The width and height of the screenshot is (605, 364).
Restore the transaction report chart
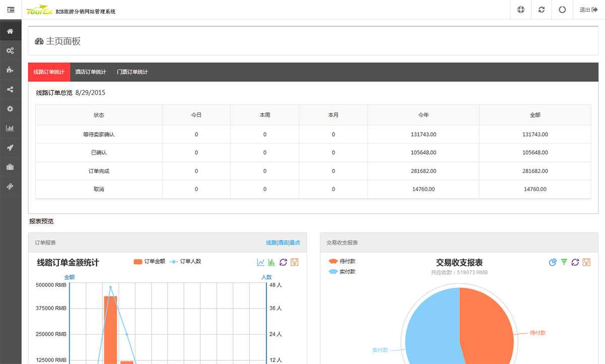[x=575, y=262]
